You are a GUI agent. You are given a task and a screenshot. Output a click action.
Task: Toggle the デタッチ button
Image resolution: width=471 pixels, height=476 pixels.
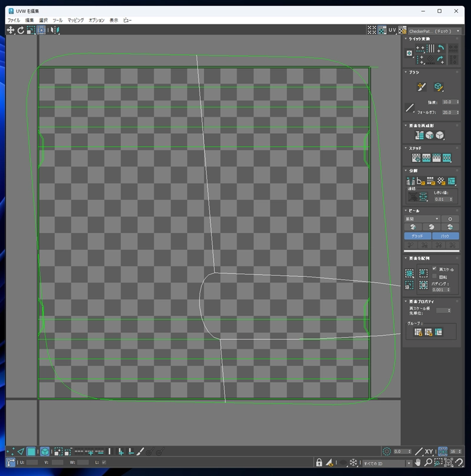pos(417,236)
